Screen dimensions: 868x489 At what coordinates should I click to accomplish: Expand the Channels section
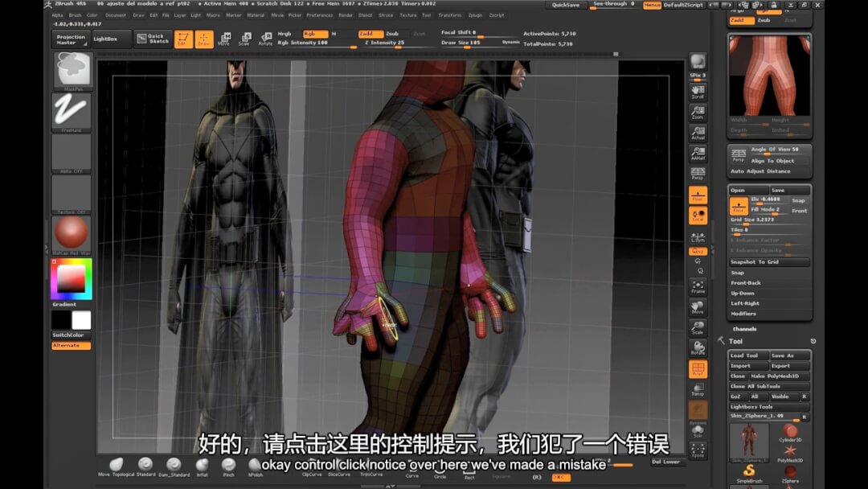point(744,329)
